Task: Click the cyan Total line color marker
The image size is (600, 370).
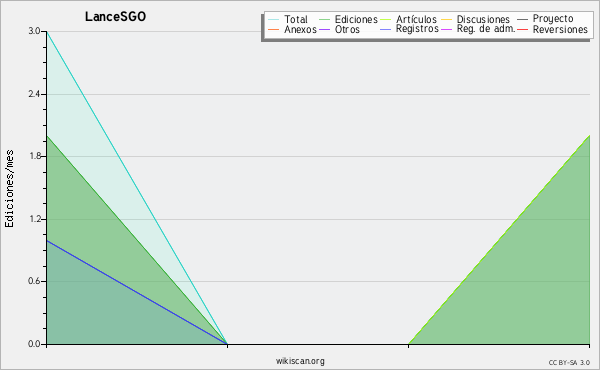Action: [x=274, y=19]
